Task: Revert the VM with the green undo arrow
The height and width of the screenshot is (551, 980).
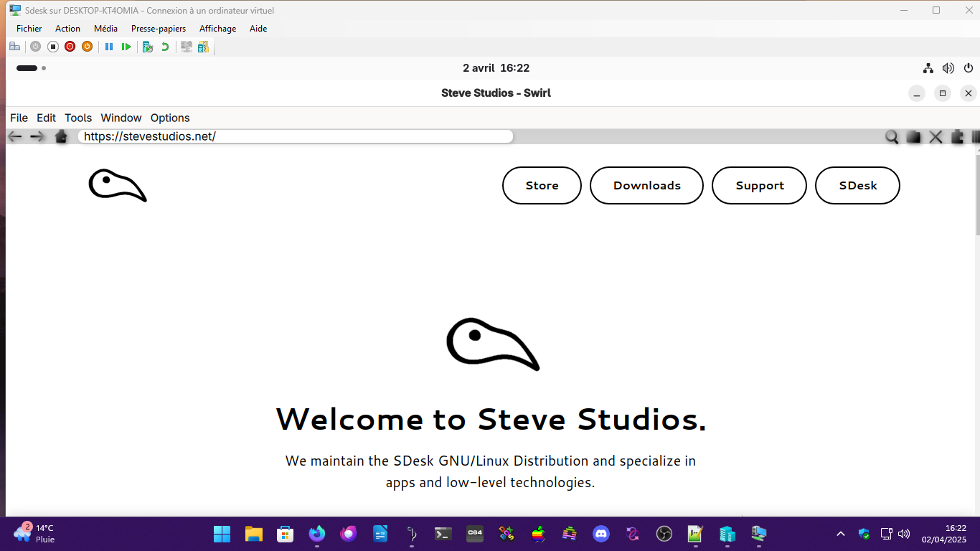Action: [x=165, y=47]
